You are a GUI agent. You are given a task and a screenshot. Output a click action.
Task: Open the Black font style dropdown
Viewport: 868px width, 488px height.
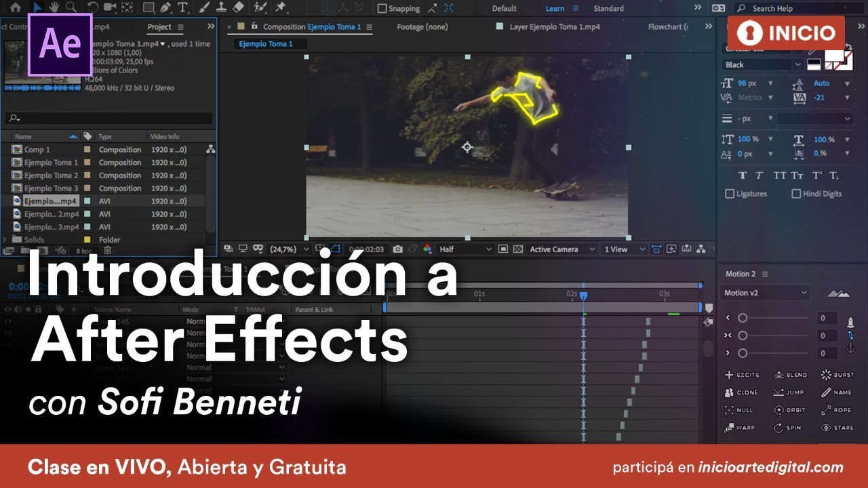(763, 65)
